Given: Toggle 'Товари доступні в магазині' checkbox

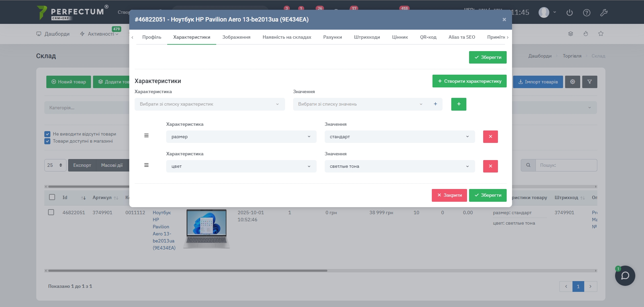Looking at the screenshot, I should (47, 141).
